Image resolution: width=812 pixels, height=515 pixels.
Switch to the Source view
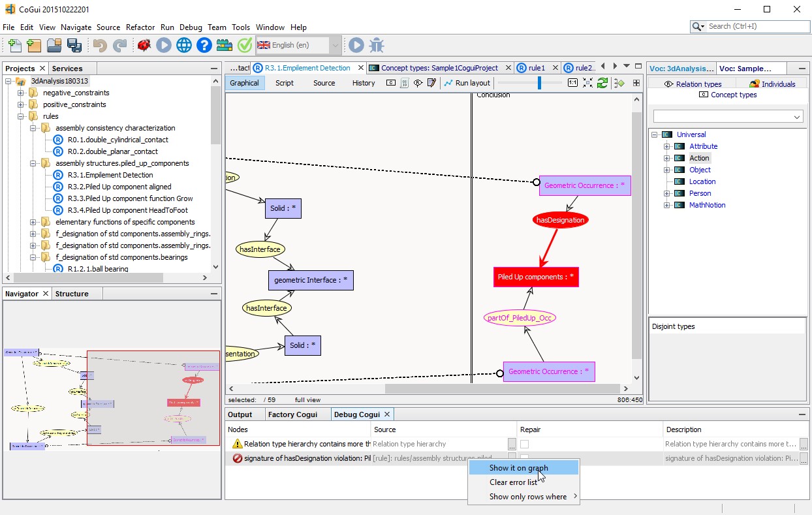pyautogui.click(x=324, y=83)
